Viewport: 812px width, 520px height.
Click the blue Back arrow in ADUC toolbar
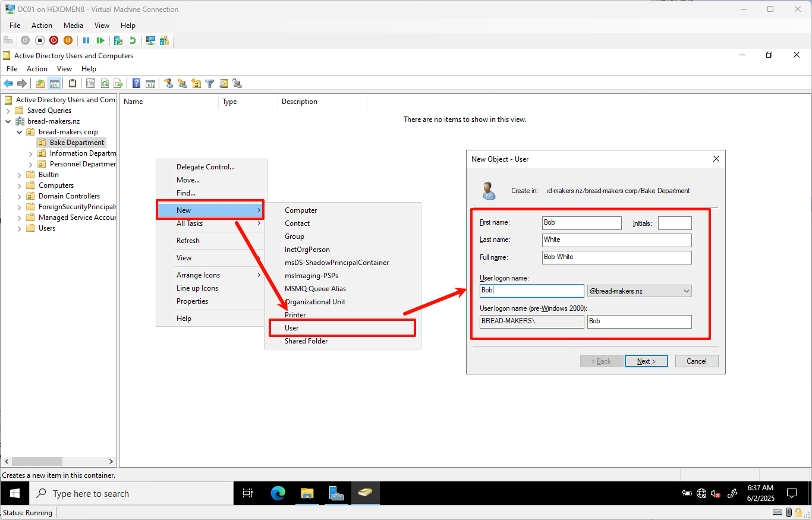8,83
